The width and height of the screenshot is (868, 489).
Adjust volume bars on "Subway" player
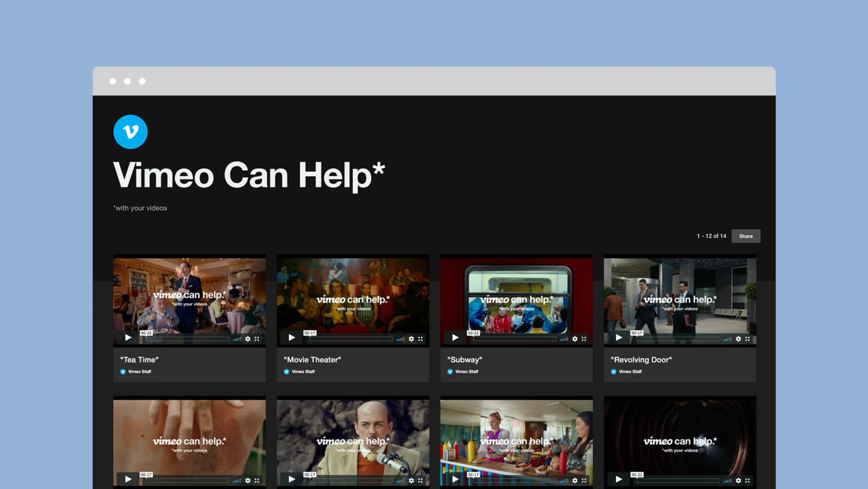[564, 339]
